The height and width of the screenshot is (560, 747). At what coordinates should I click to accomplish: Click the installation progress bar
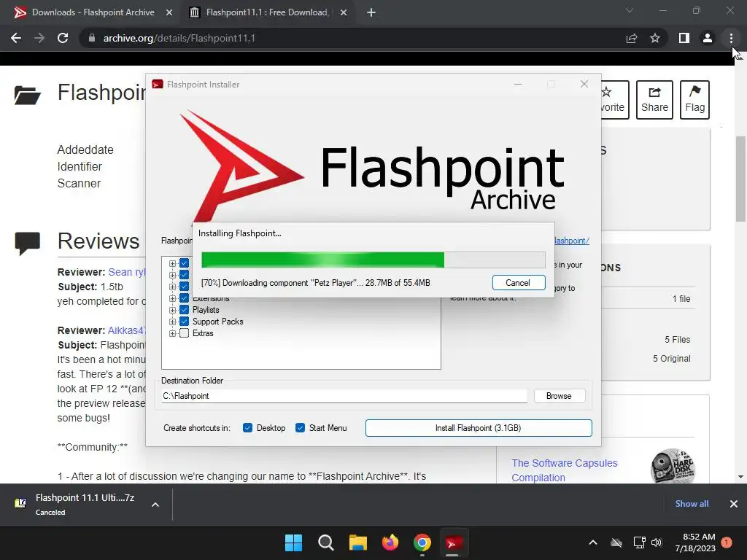(373, 260)
